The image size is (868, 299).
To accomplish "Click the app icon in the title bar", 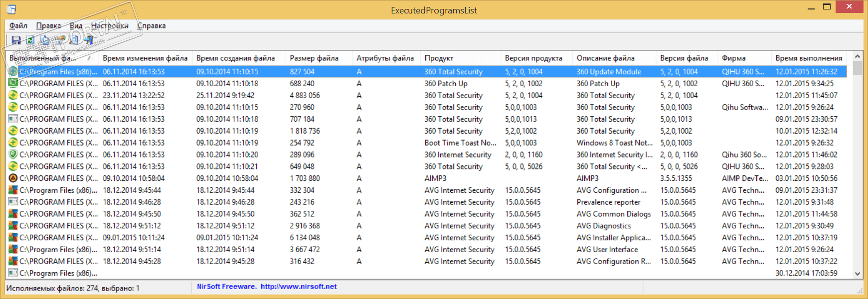I will [x=11, y=9].
